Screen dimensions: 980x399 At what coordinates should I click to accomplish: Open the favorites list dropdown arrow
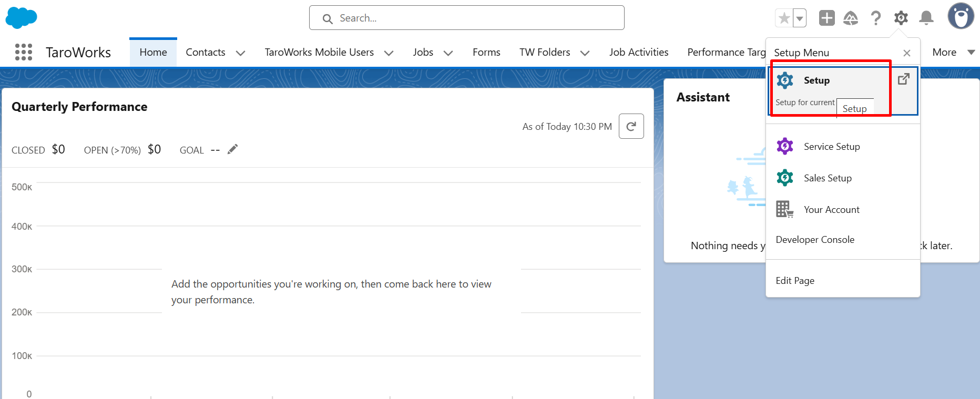tap(800, 18)
